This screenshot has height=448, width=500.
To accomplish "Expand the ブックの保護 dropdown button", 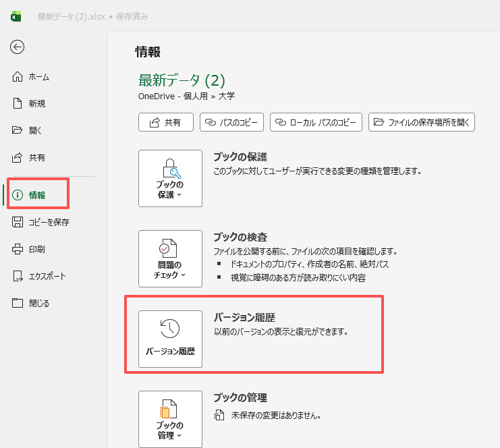I will [x=170, y=179].
